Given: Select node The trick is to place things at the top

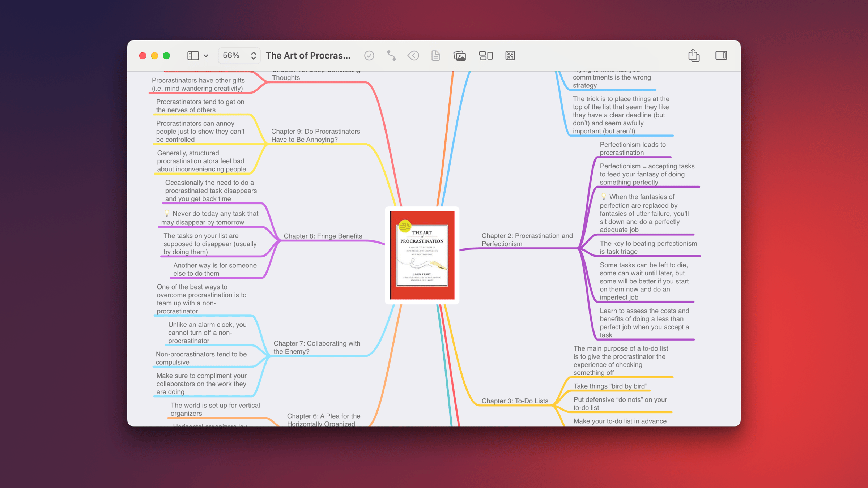Looking at the screenshot, I should (621, 115).
